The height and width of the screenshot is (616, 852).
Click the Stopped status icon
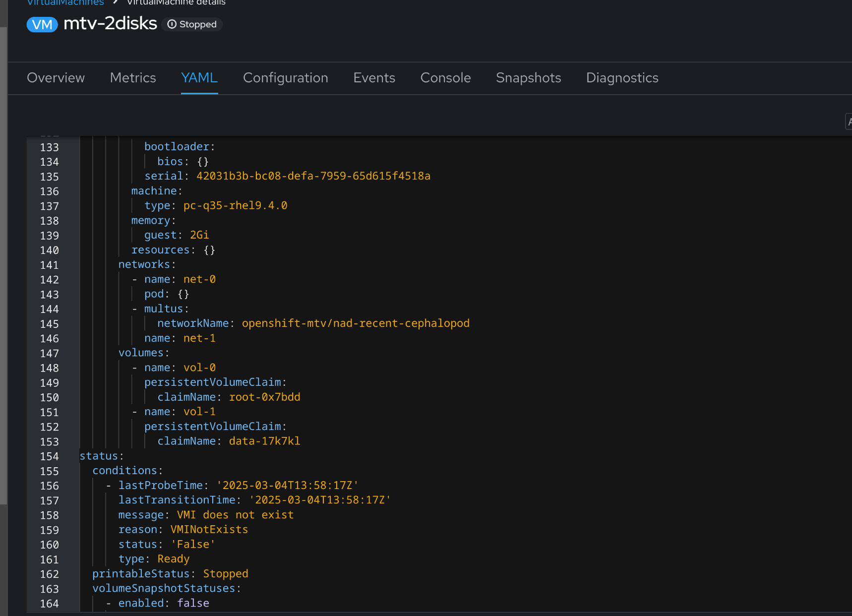(172, 24)
